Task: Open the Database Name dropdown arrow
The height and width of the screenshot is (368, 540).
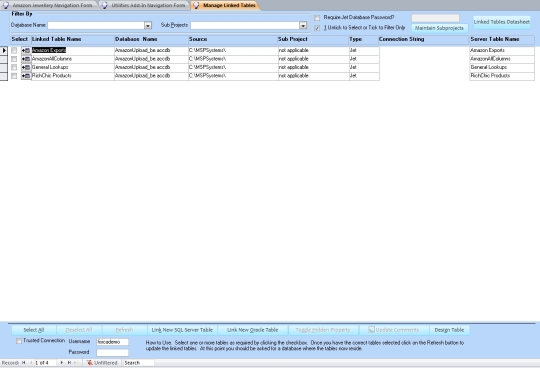Action: point(148,25)
